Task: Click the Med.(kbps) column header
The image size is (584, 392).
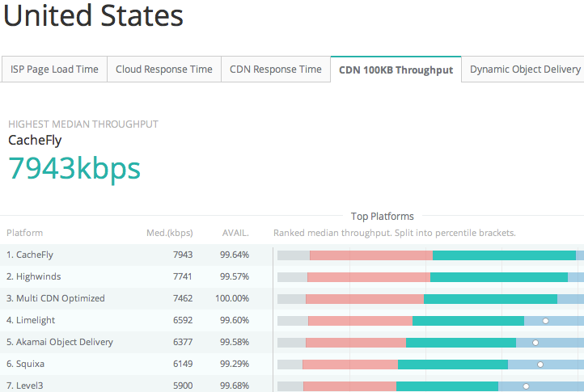Action: 170,233
